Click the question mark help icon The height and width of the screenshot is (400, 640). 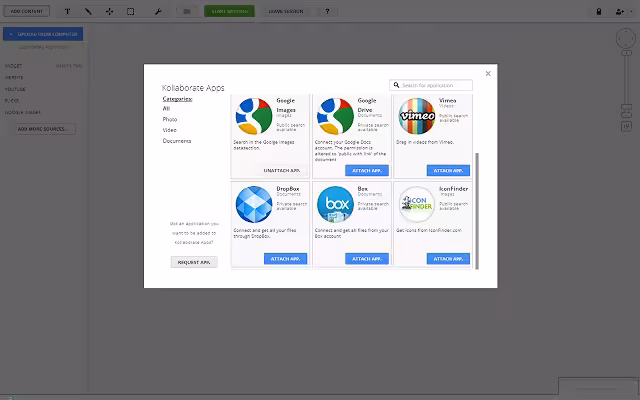327,11
